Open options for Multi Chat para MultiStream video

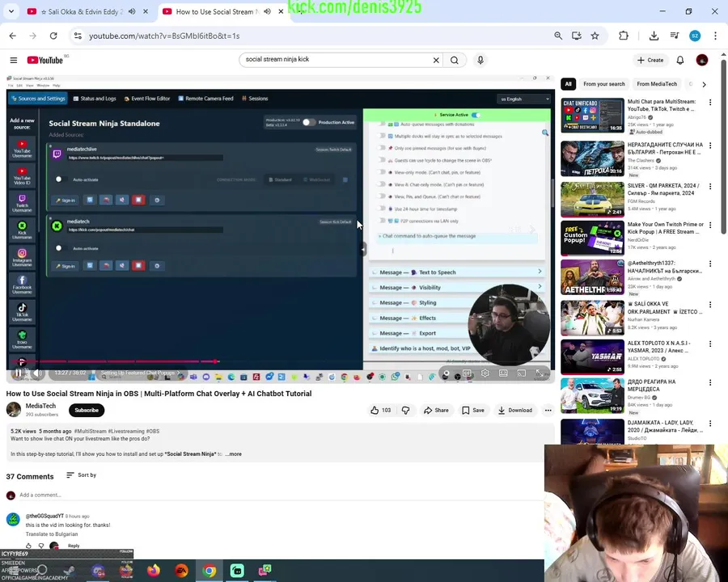coord(710,102)
